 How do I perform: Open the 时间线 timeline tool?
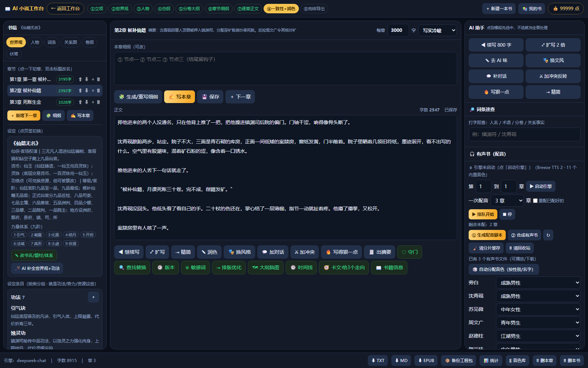tap(301, 267)
